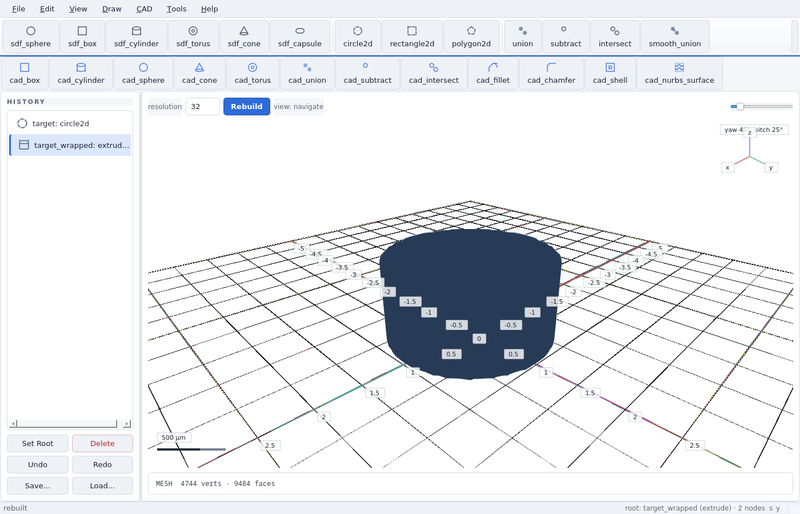Add a polygon2d shape
The height and width of the screenshot is (514, 800).
pyautogui.click(x=471, y=37)
